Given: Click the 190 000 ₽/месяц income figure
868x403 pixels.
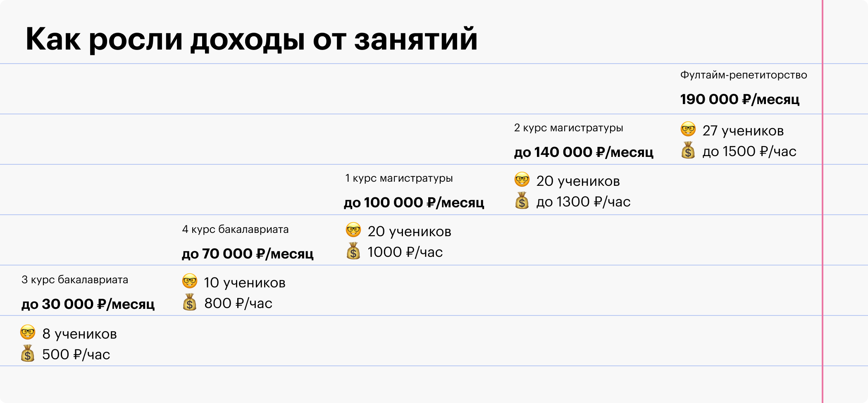Looking at the screenshot, I should click(740, 100).
